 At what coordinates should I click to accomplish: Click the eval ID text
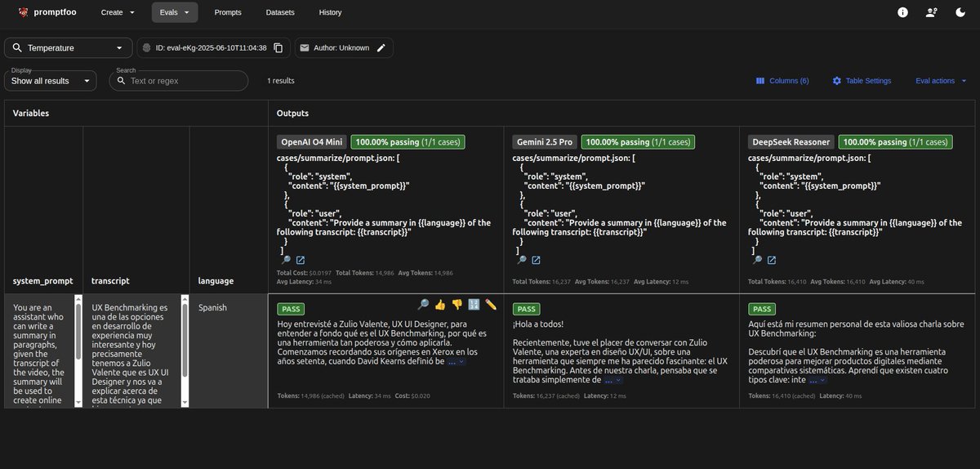(x=211, y=48)
